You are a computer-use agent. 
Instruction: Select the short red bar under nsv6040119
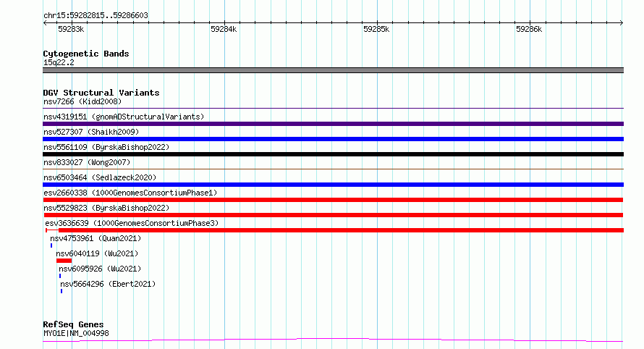point(64,261)
